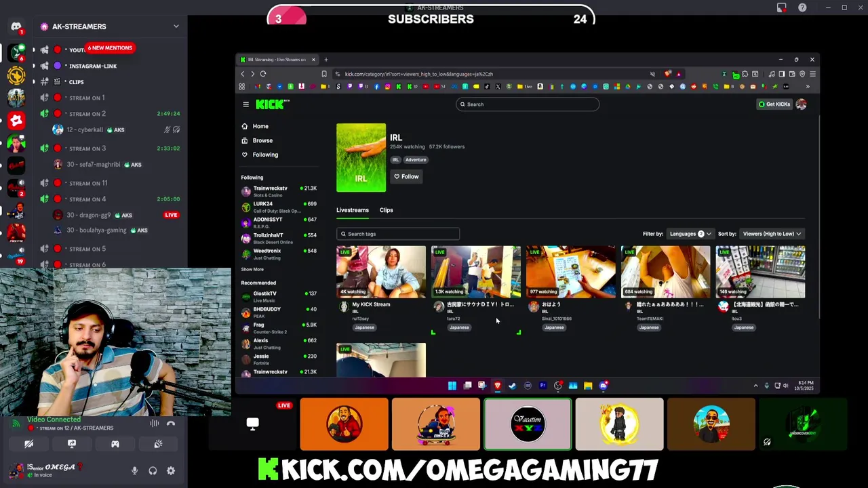Click Show More under Following
Screen dimensions: 868x488
click(252, 269)
